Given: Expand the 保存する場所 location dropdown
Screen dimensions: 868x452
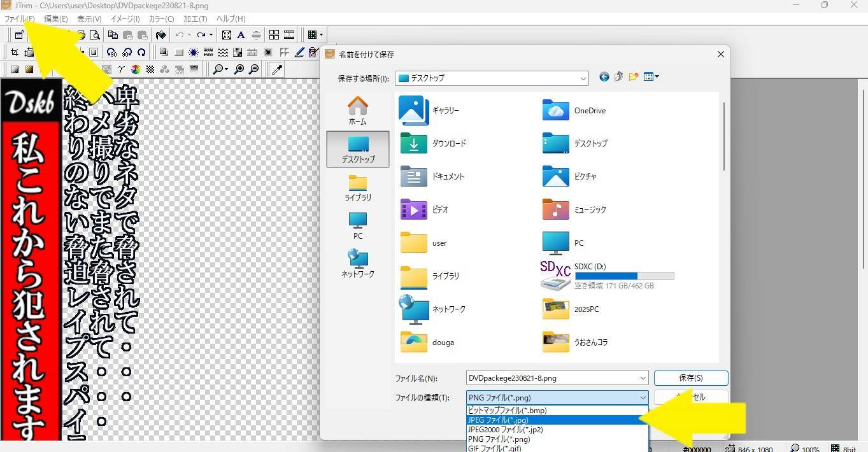Looking at the screenshot, I should [x=583, y=78].
